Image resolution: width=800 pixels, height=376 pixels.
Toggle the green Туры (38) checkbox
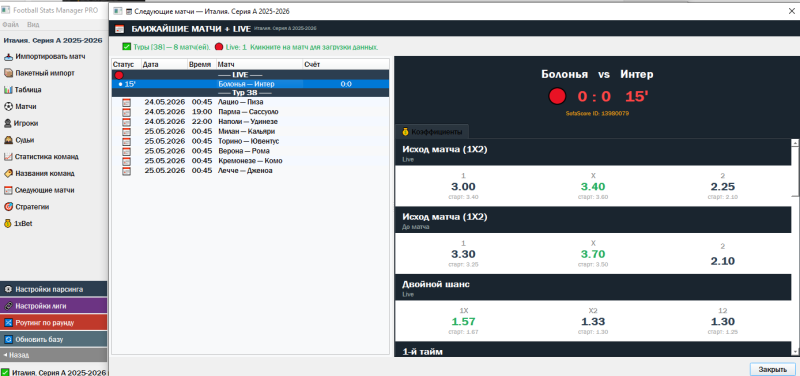127,46
